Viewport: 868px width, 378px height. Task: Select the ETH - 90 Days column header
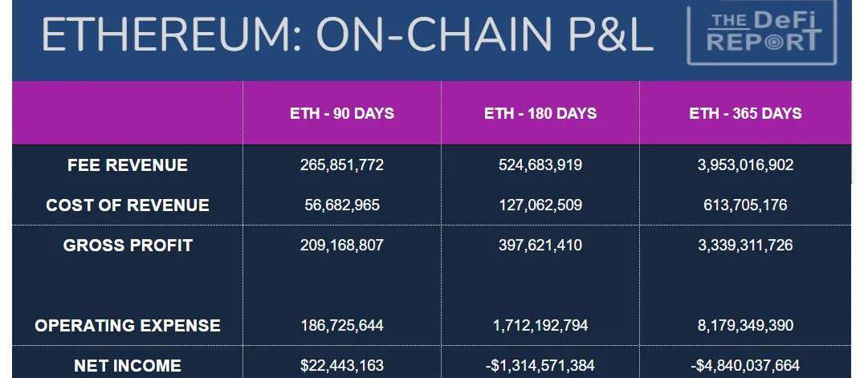342,113
